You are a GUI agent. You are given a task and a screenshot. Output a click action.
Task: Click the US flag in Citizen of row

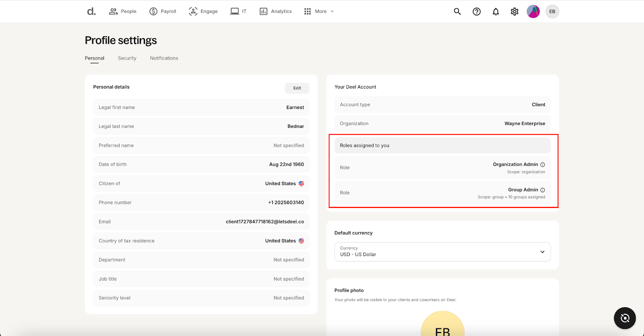coord(301,183)
